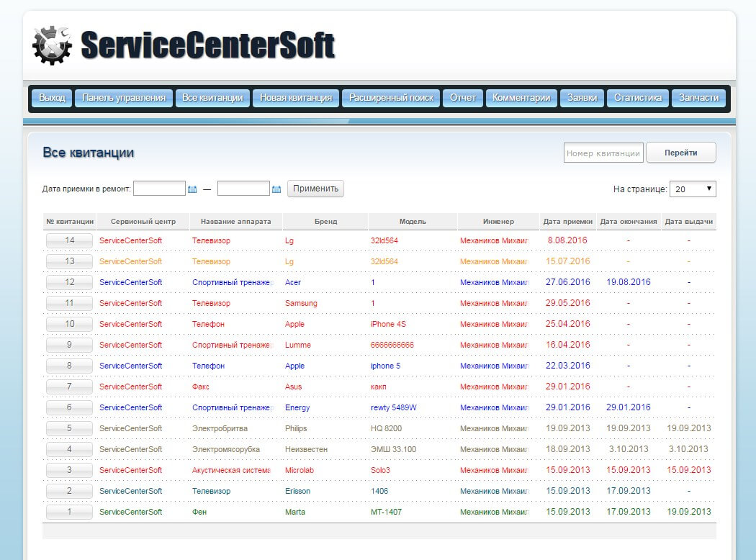Viewport: 756px width, 560px height.
Task: Click the iphone 5 model cell
Action: (x=385, y=366)
